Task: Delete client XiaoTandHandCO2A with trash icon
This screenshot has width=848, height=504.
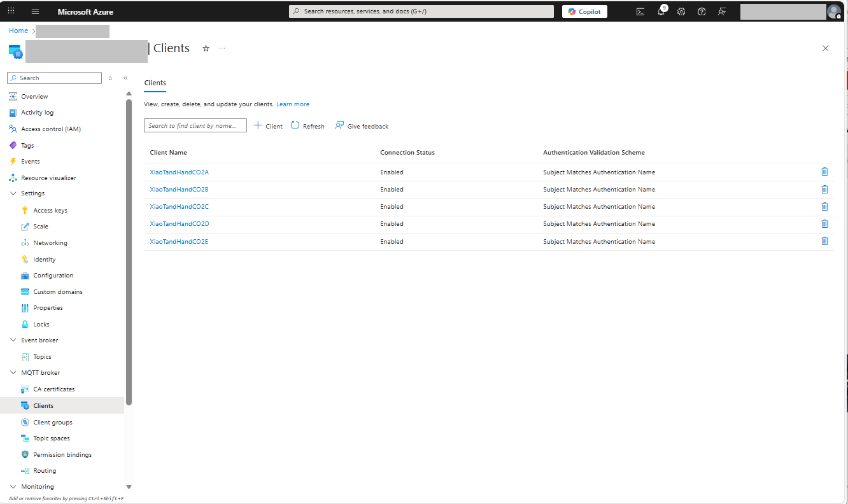Action: (x=824, y=172)
